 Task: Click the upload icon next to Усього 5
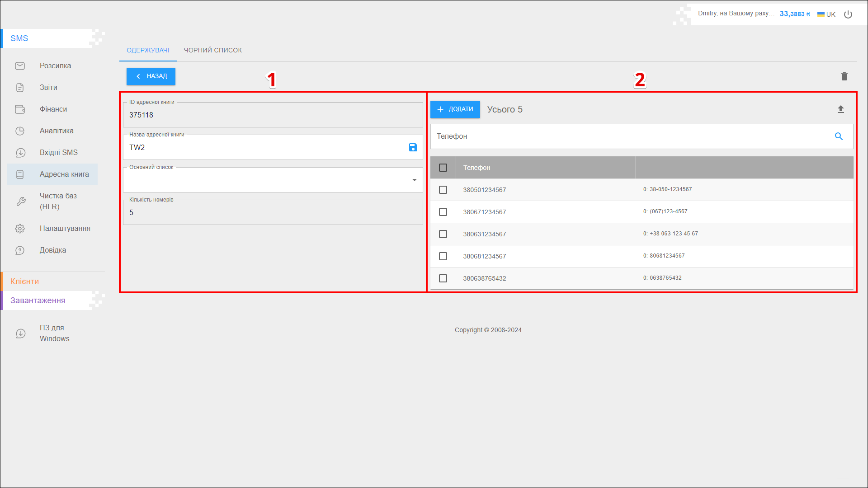pos(840,109)
